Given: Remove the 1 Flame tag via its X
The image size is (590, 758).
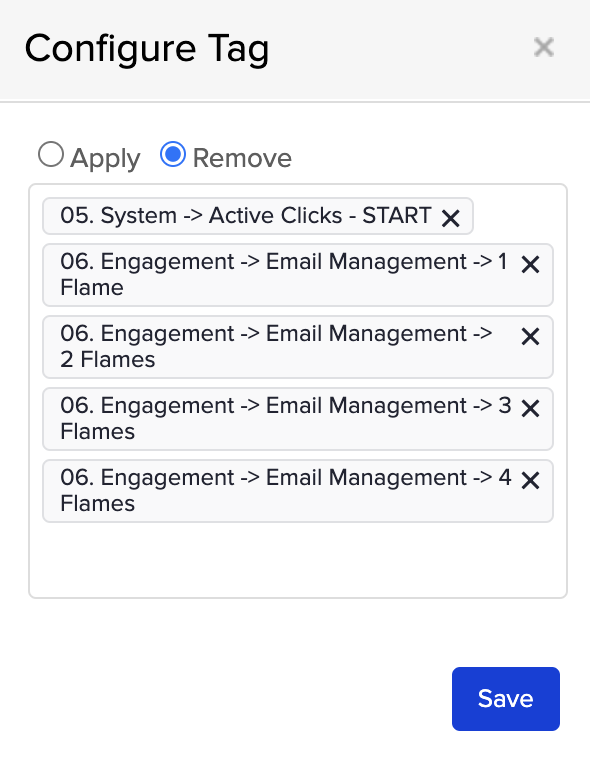Looking at the screenshot, I should (531, 264).
